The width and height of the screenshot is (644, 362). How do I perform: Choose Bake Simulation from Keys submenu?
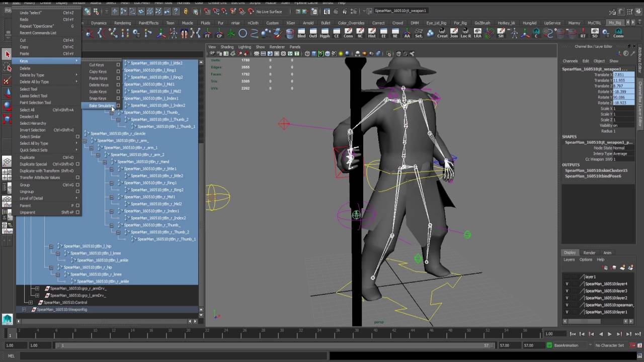[101, 106]
